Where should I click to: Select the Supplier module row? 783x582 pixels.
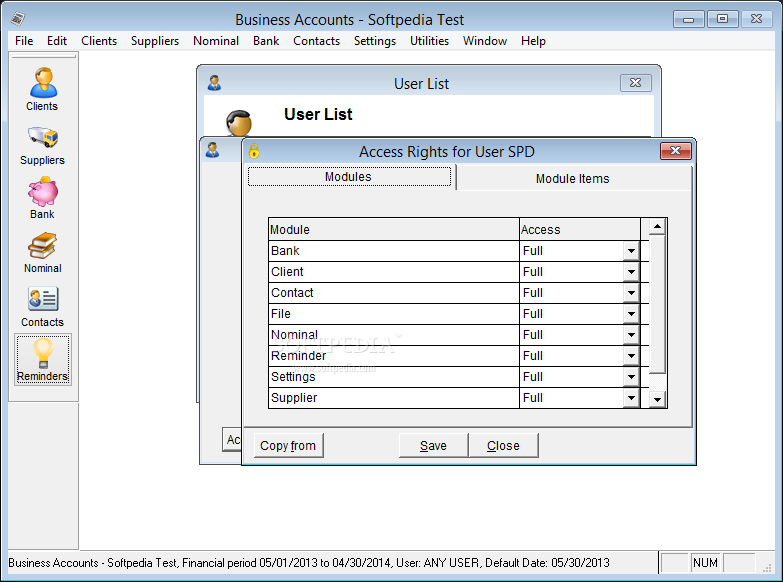tap(393, 398)
